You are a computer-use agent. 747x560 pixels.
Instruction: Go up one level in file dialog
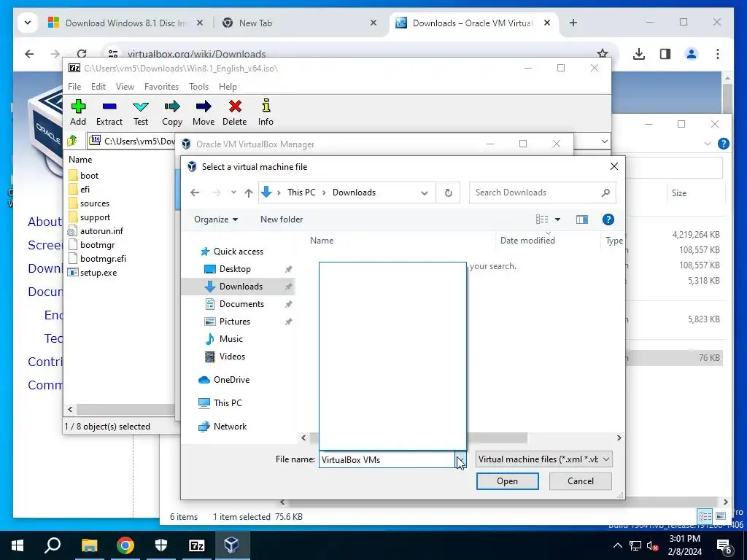click(249, 192)
